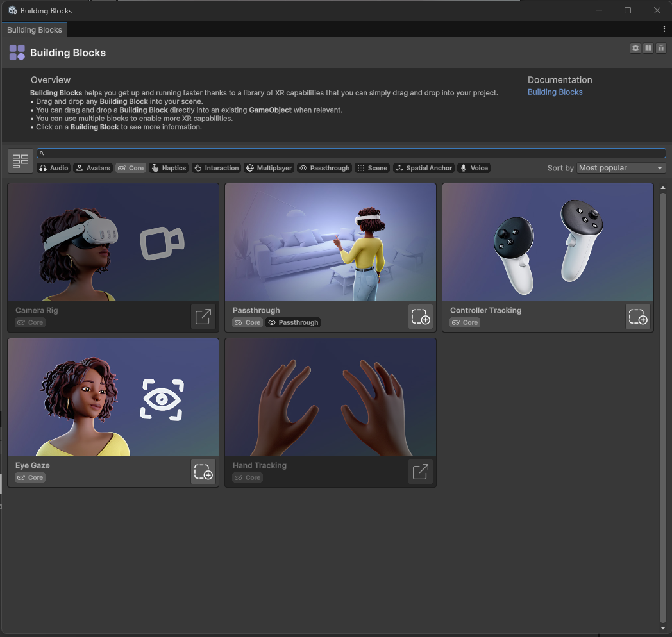Toggle the Core filter tag in filter row

(131, 168)
